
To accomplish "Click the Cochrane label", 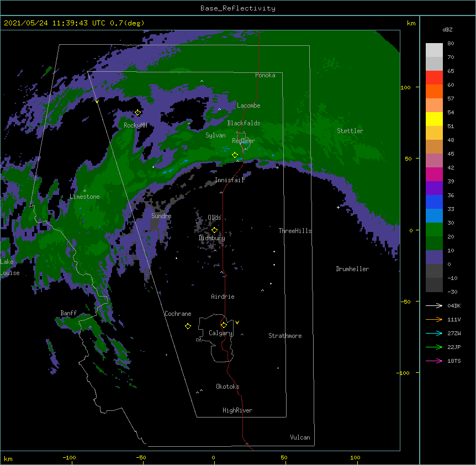I will [x=178, y=314].
